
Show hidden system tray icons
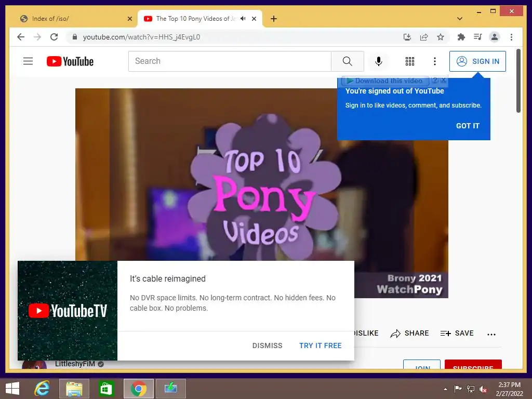tap(445, 389)
